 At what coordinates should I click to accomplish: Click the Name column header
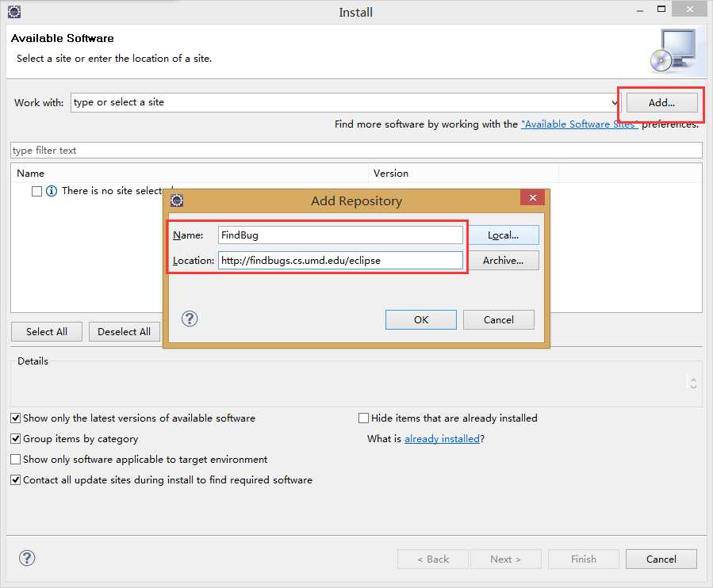click(190, 173)
